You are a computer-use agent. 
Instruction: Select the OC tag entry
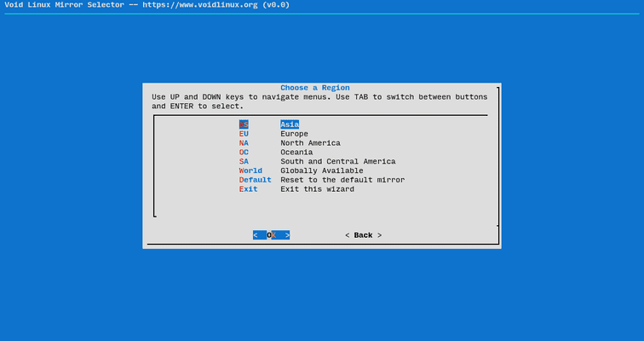244,153
